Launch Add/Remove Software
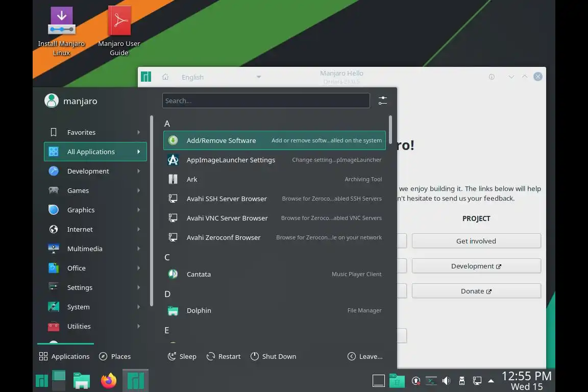The height and width of the screenshot is (392, 588). tap(275, 140)
